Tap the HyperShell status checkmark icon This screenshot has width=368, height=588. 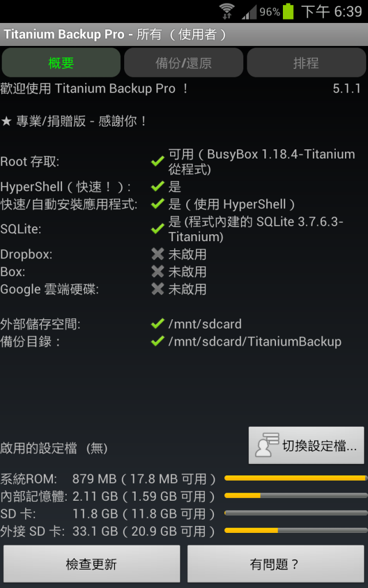coord(158,186)
